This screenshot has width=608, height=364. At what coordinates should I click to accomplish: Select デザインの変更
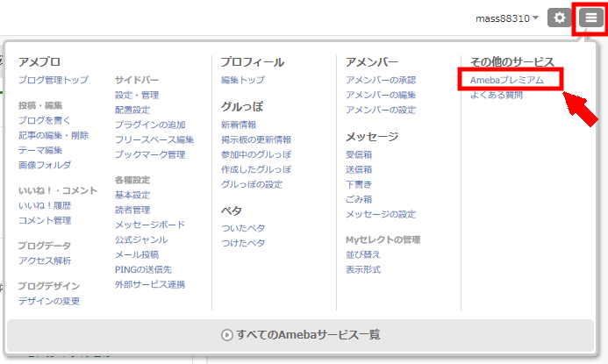click(x=49, y=301)
